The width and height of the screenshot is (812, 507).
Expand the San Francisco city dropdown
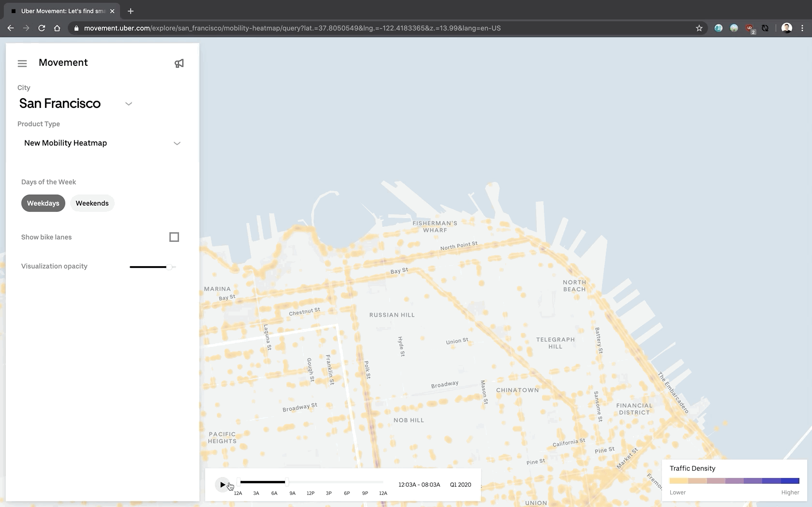[129, 104]
